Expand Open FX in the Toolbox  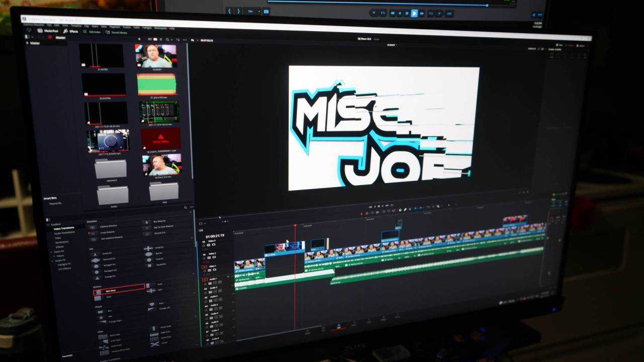pyautogui.click(x=51, y=251)
